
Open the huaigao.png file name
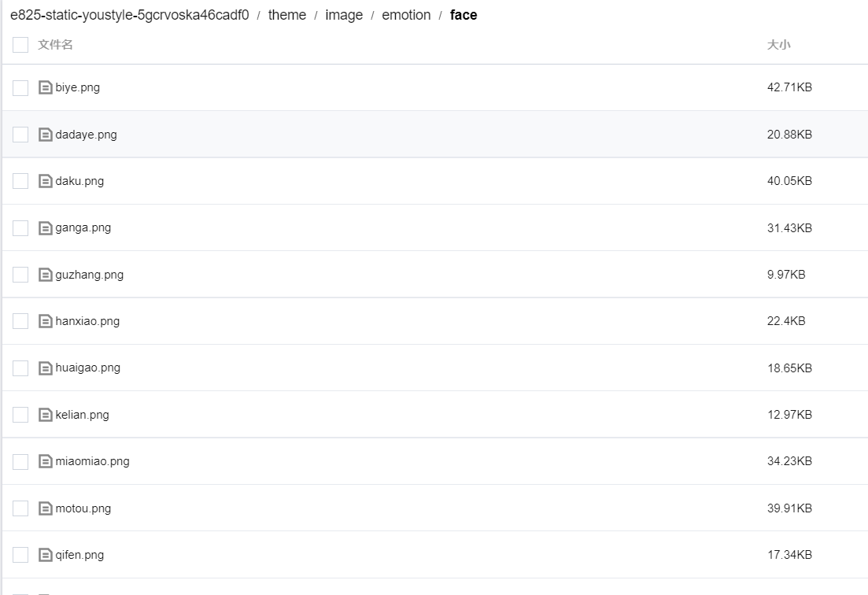coord(87,368)
